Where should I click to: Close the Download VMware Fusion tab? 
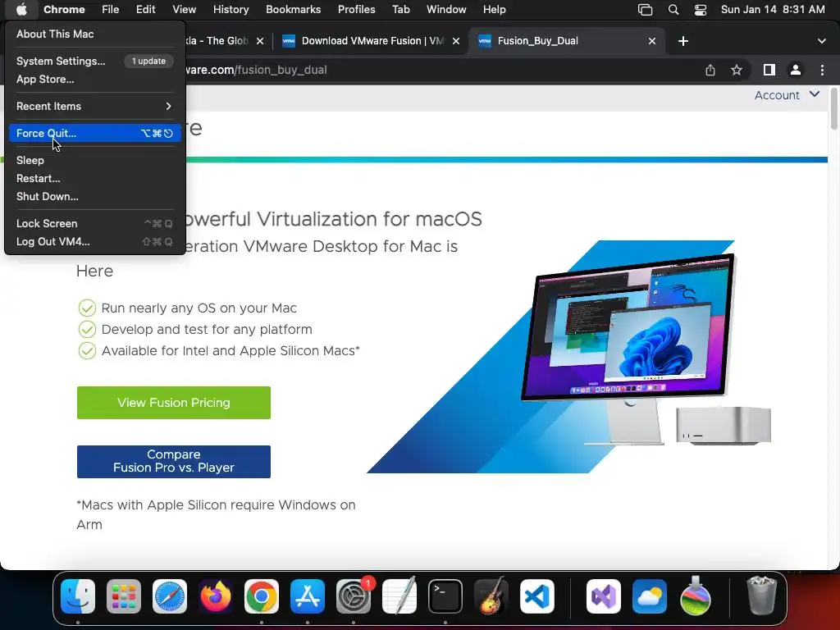[456, 41]
